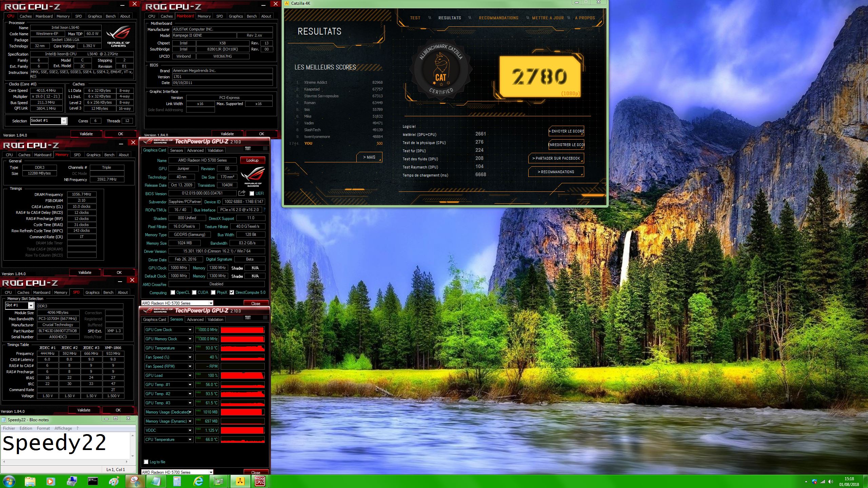Open the Validation tab in GPU-Z Sensors window

click(215, 320)
